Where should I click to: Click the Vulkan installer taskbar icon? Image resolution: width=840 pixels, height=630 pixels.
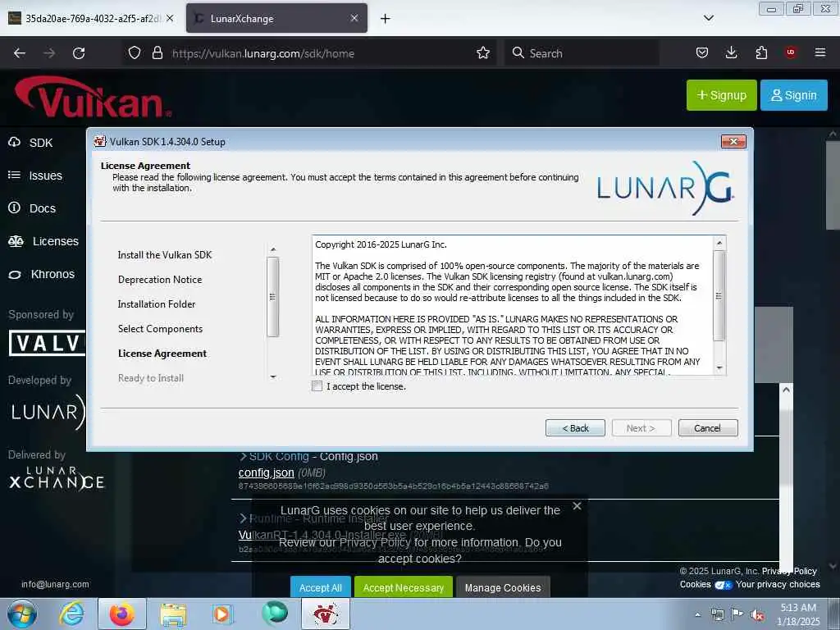coord(326,614)
